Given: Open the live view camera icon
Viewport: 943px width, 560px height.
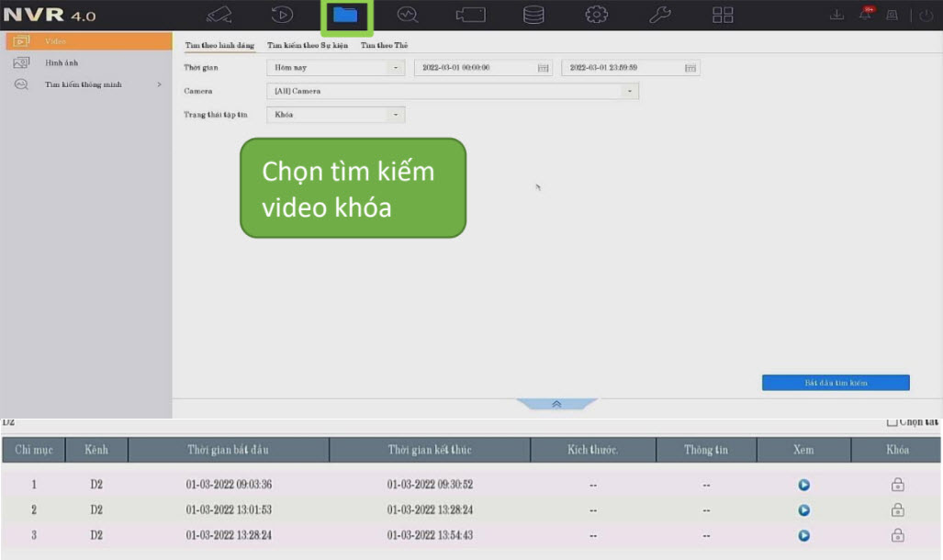Looking at the screenshot, I should [x=219, y=15].
